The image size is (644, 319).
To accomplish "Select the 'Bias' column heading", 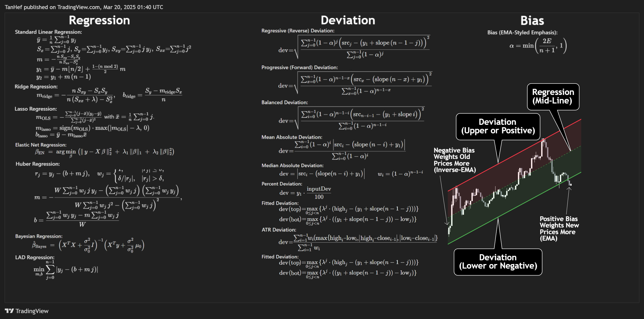I will click(532, 21).
